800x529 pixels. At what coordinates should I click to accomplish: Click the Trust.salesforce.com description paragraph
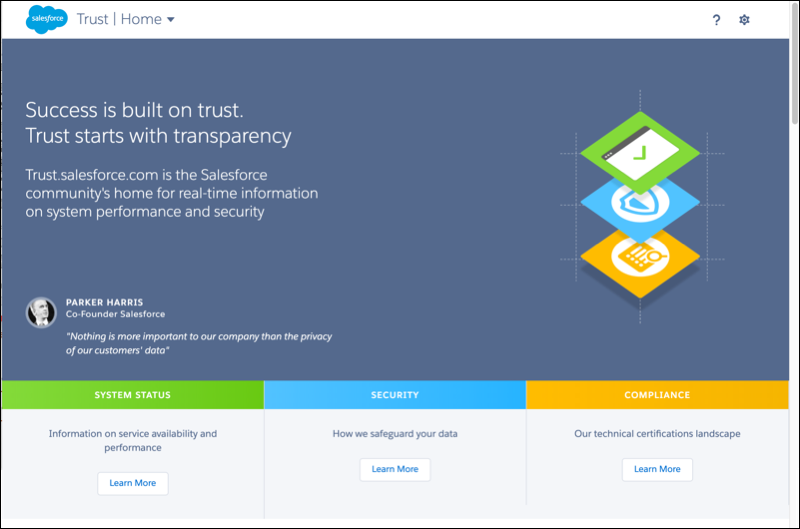tap(172, 193)
